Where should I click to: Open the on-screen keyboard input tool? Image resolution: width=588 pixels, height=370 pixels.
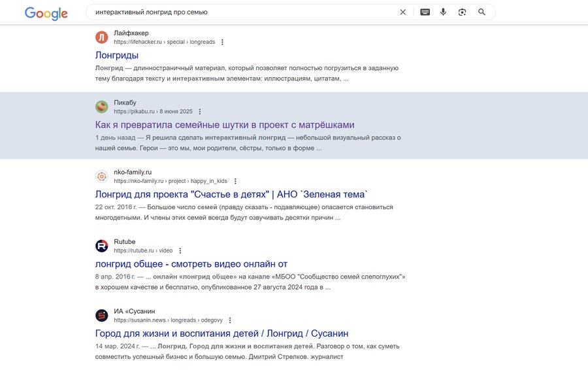tap(425, 12)
